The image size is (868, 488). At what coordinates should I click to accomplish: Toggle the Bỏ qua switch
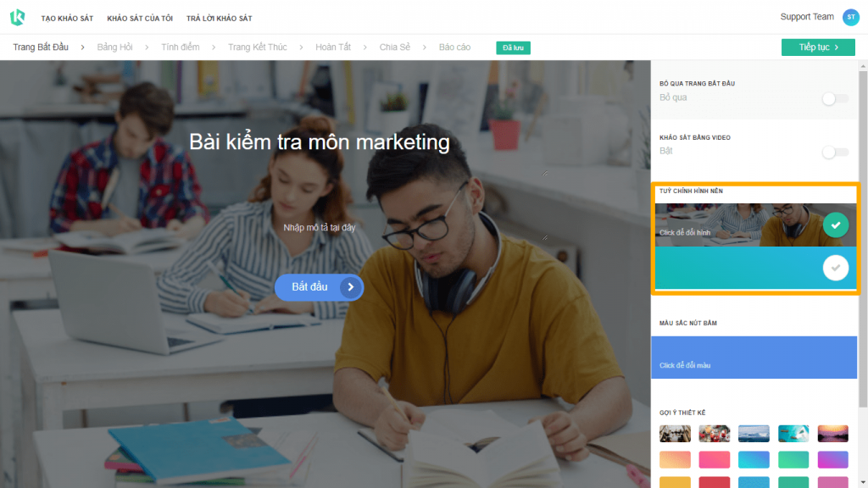835,98
